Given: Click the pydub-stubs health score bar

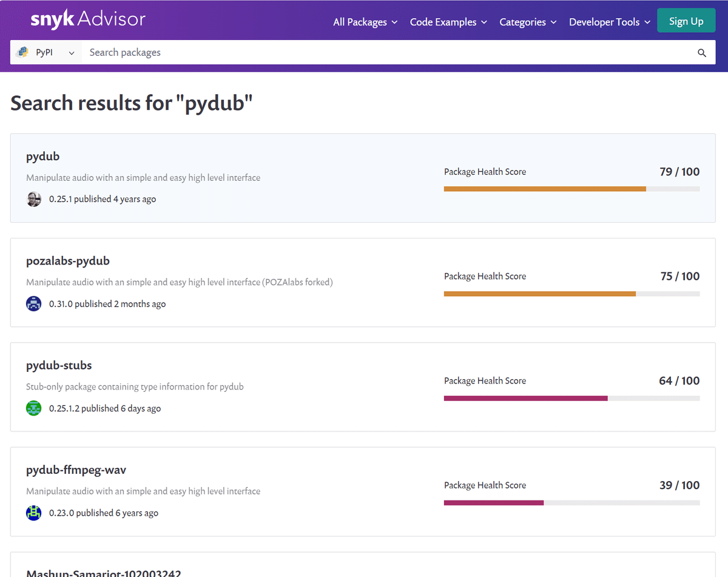Looking at the screenshot, I should [571, 398].
